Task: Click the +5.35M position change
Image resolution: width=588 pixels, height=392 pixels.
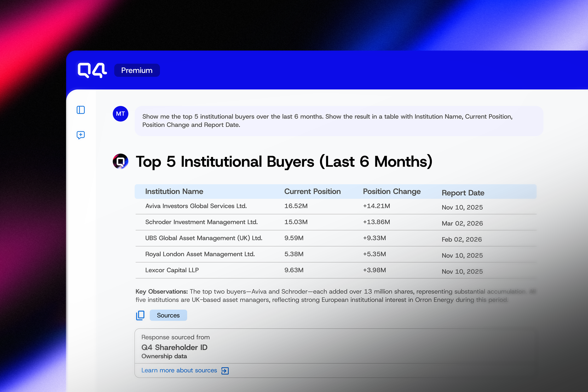Action: 374,254
